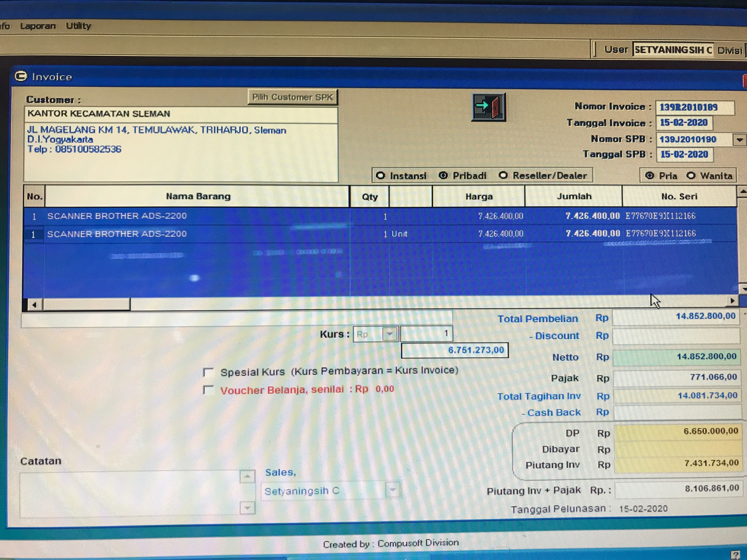Enable the Spesial Kurs checkbox
This screenshot has width=747, height=560.
pos(208,372)
